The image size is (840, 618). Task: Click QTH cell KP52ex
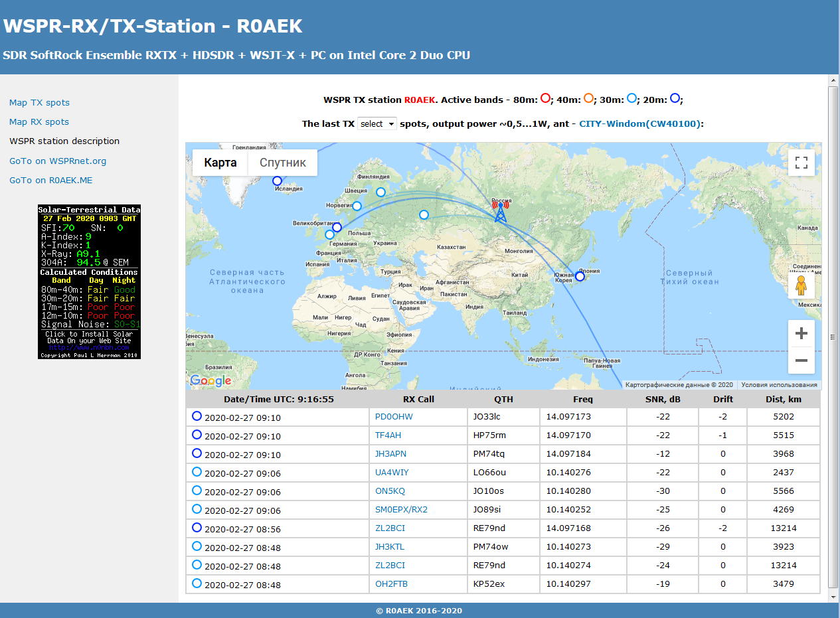coord(503,584)
